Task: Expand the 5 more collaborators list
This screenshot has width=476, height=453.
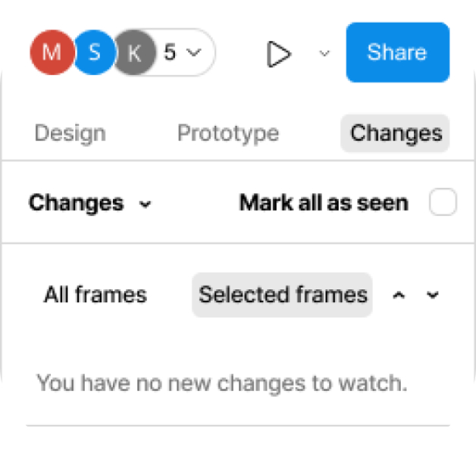Action: (180, 53)
